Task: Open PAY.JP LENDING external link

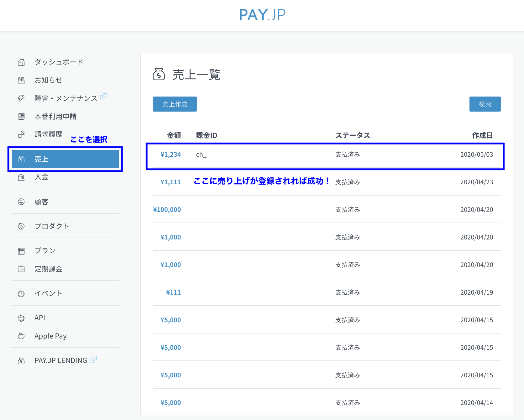Action: tap(61, 360)
